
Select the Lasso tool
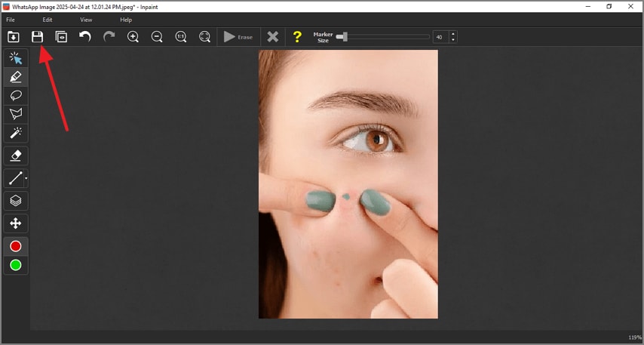[x=16, y=96]
